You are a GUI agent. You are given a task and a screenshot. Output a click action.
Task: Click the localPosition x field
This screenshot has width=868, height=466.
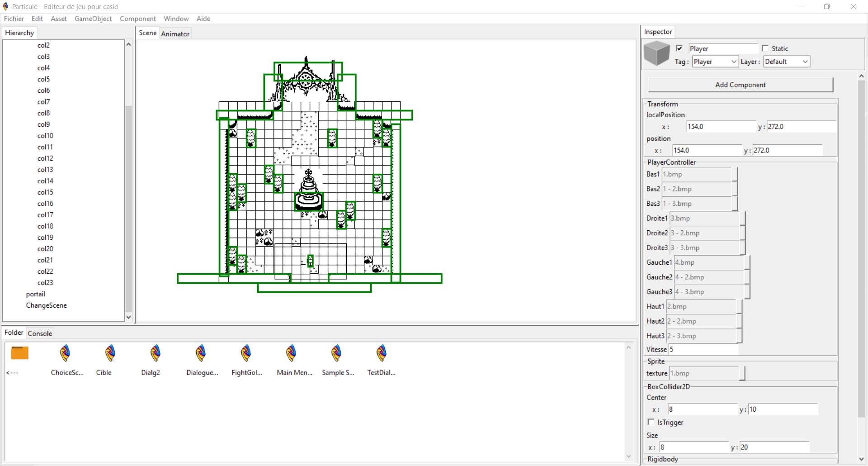[x=721, y=127]
